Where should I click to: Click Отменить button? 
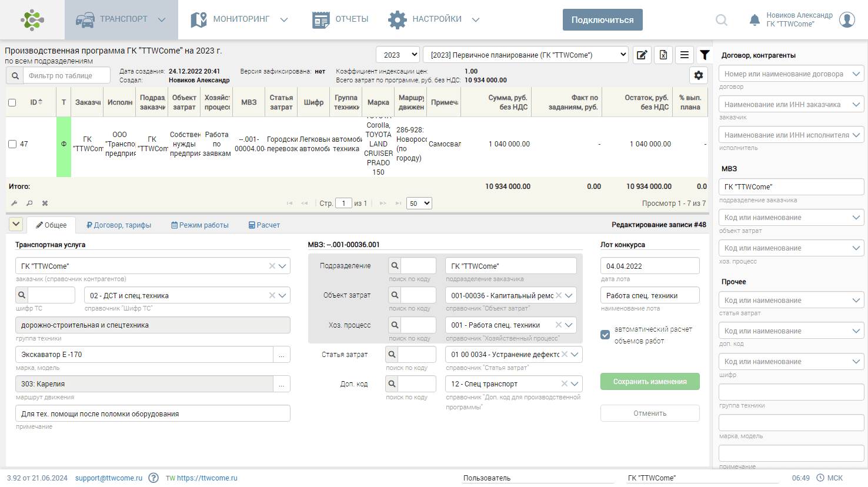click(x=650, y=413)
